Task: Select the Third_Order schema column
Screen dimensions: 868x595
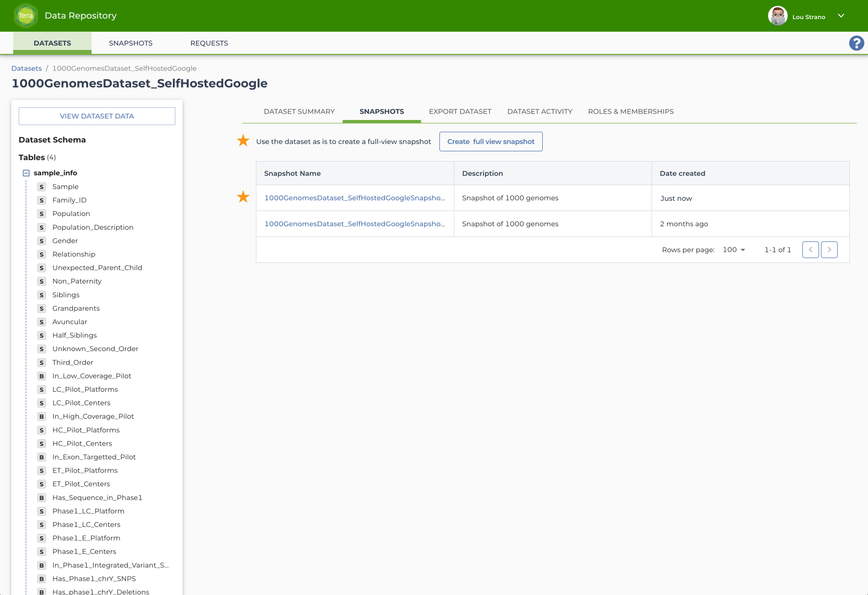Action: pyautogui.click(x=72, y=362)
